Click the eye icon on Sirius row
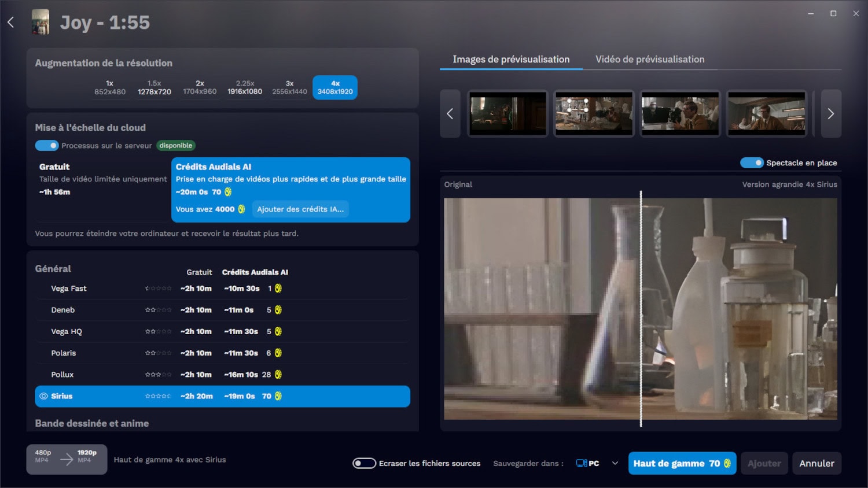Viewport: 868px width, 488px height. 43,397
